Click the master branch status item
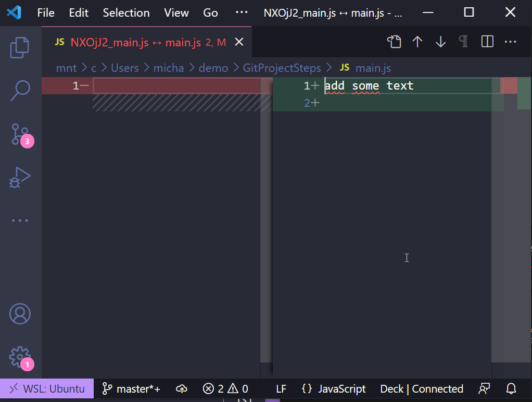The image size is (532, 402). point(132,389)
